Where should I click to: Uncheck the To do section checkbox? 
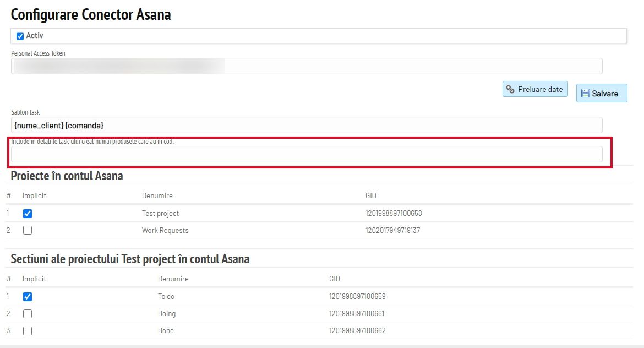tap(28, 297)
